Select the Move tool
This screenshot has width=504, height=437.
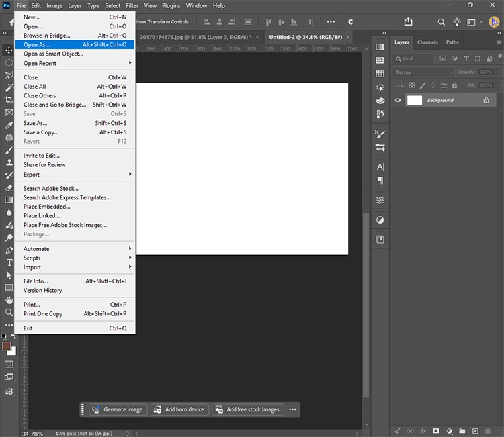tap(9, 50)
